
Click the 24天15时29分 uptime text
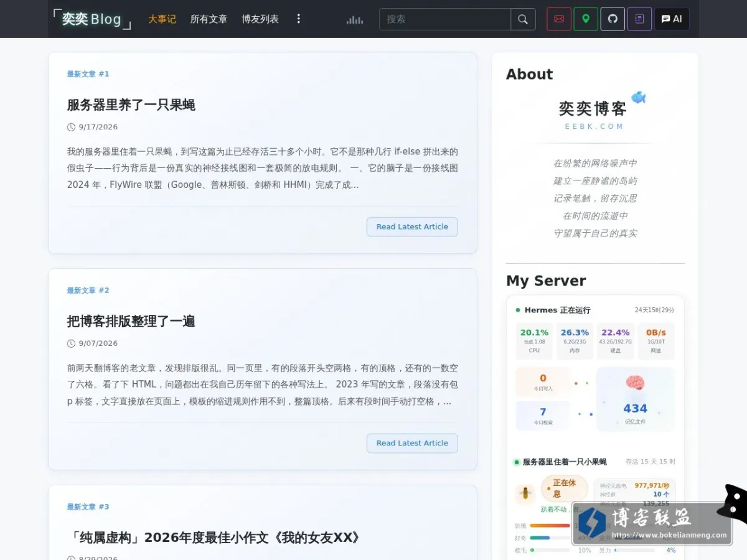655,310
